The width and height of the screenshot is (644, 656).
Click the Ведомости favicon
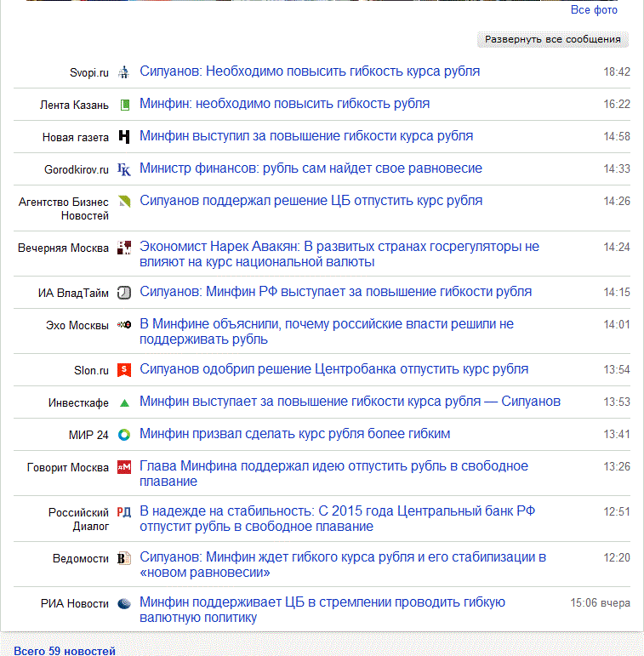pos(124,558)
